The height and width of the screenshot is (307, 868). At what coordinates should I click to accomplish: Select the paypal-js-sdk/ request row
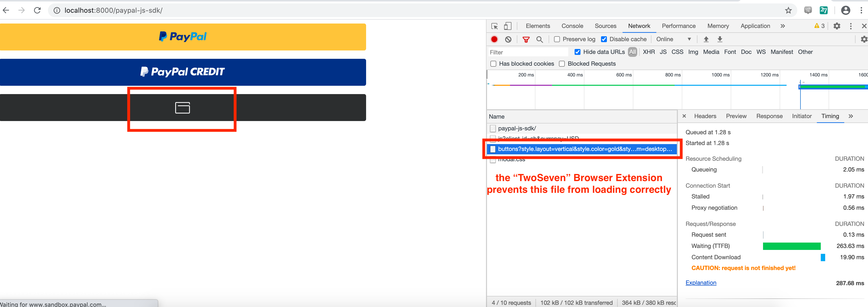pyautogui.click(x=582, y=129)
